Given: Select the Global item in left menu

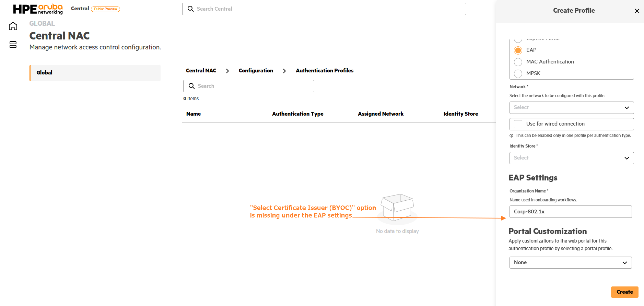Looking at the screenshot, I should click(x=95, y=73).
